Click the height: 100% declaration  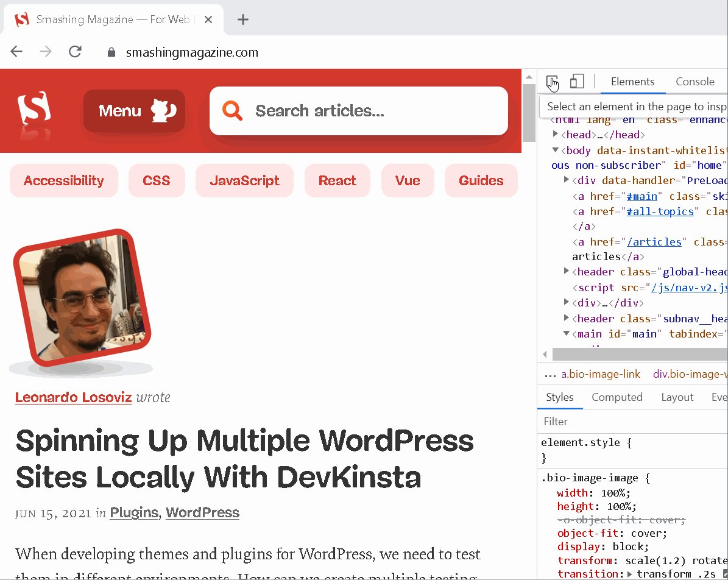(x=597, y=507)
